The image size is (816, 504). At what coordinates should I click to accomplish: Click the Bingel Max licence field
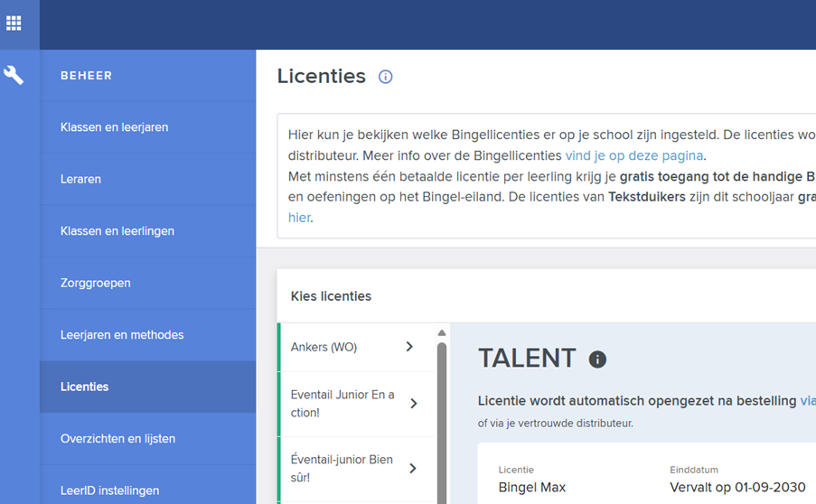tap(532, 487)
